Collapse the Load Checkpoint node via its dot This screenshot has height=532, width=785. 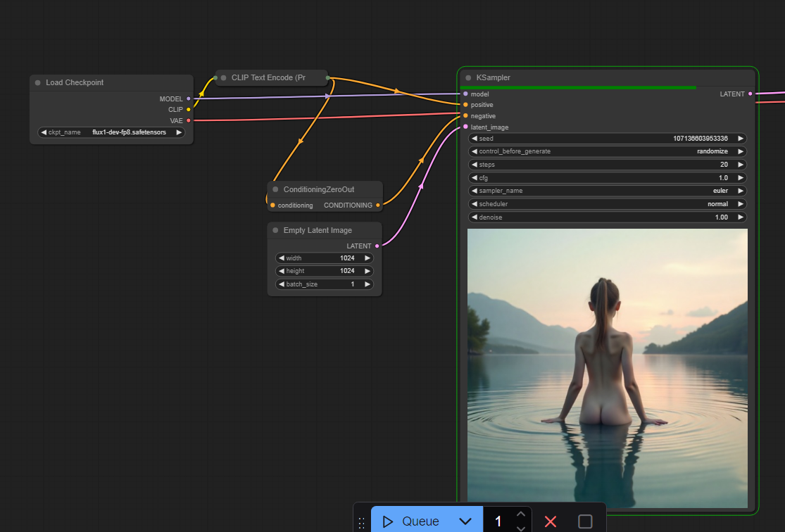click(x=37, y=82)
